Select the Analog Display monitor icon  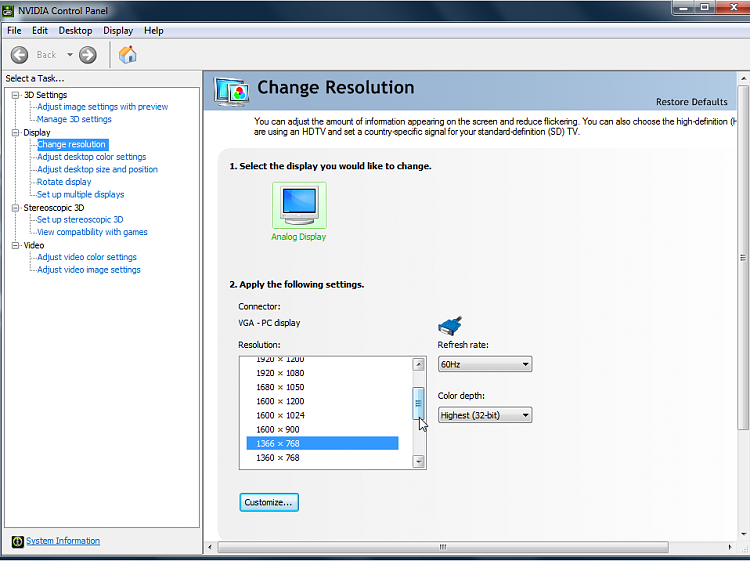click(299, 205)
